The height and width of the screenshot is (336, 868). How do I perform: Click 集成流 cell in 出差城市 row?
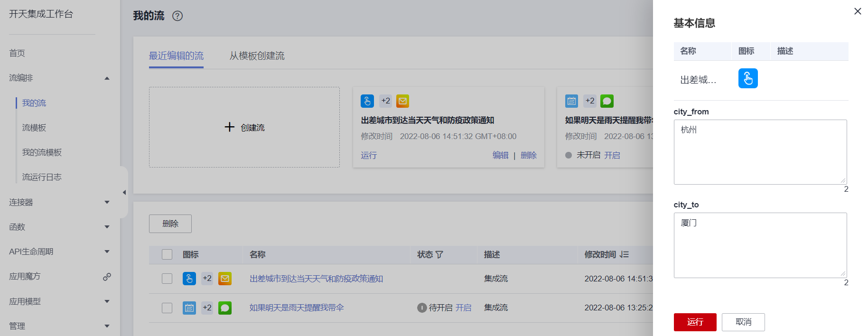[x=496, y=279]
